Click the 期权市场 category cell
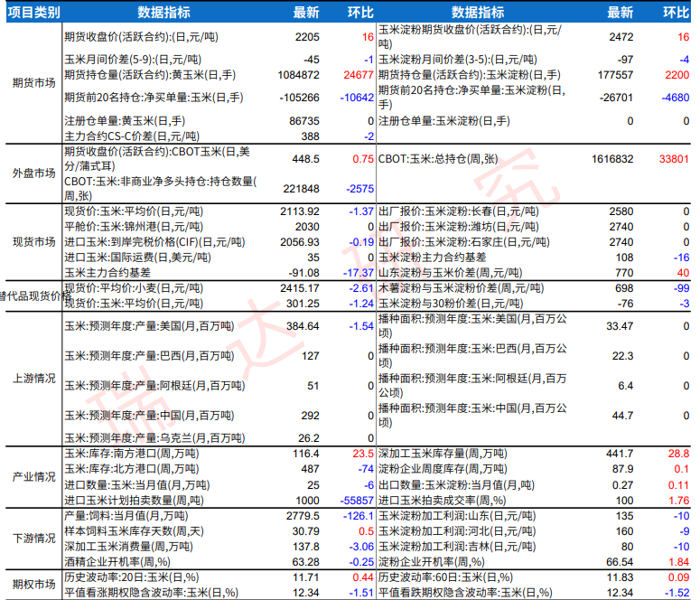This screenshot has width=700, height=600. [x=31, y=584]
